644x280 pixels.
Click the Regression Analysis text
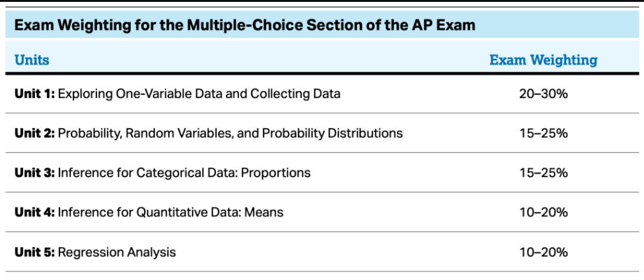tap(117, 252)
